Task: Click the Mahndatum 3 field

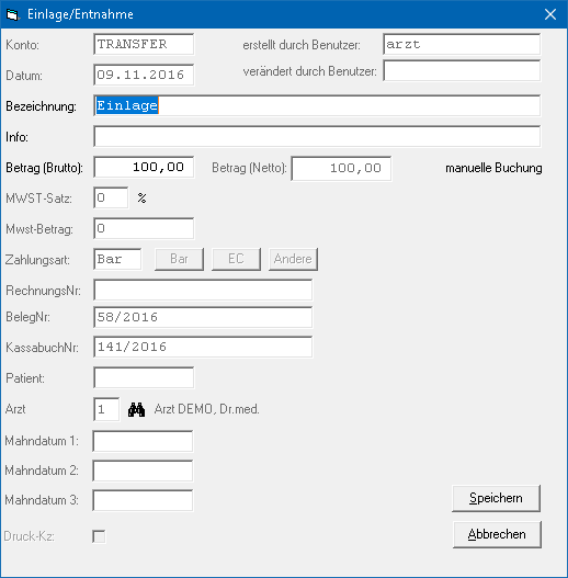Action: click(x=143, y=500)
